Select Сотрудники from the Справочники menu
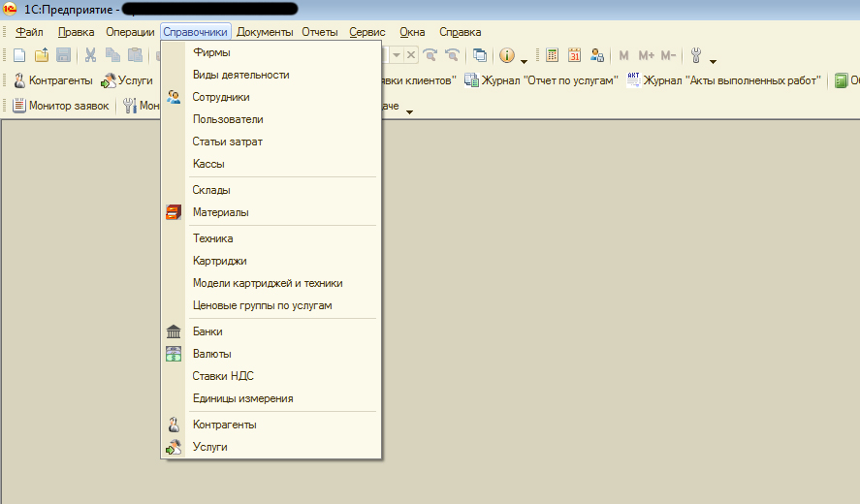 [221, 97]
